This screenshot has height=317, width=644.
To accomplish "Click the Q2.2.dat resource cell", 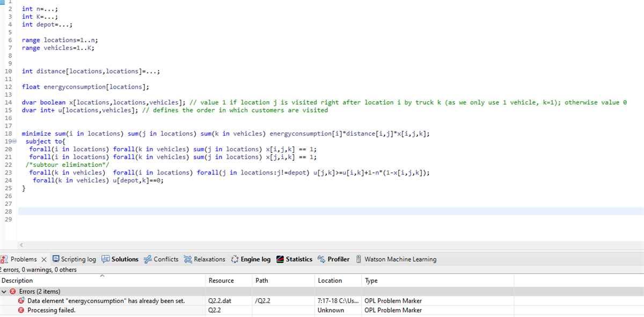I will [221, 301].
